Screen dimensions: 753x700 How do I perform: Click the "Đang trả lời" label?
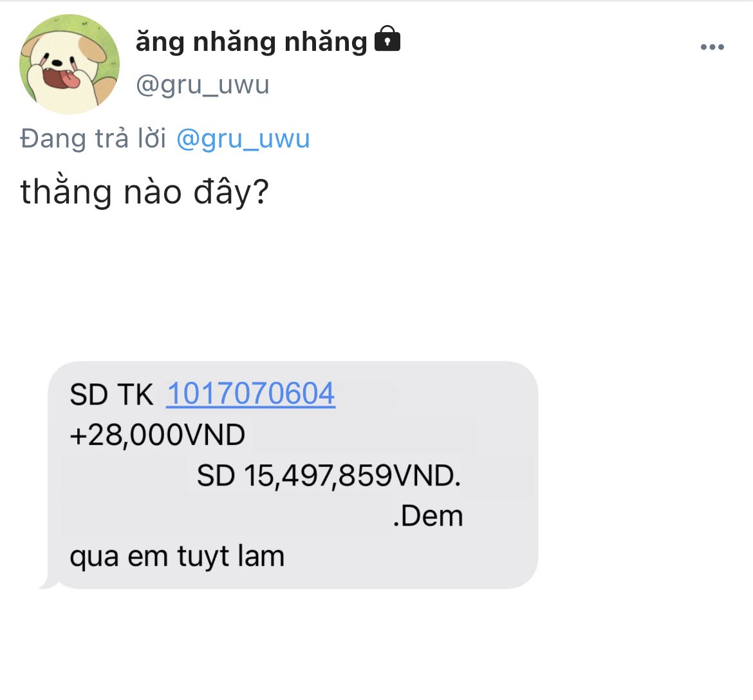(93, 139)
